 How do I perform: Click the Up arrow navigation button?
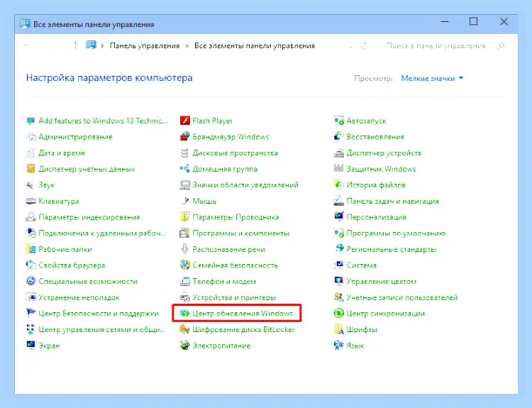(x=75, y=45)
